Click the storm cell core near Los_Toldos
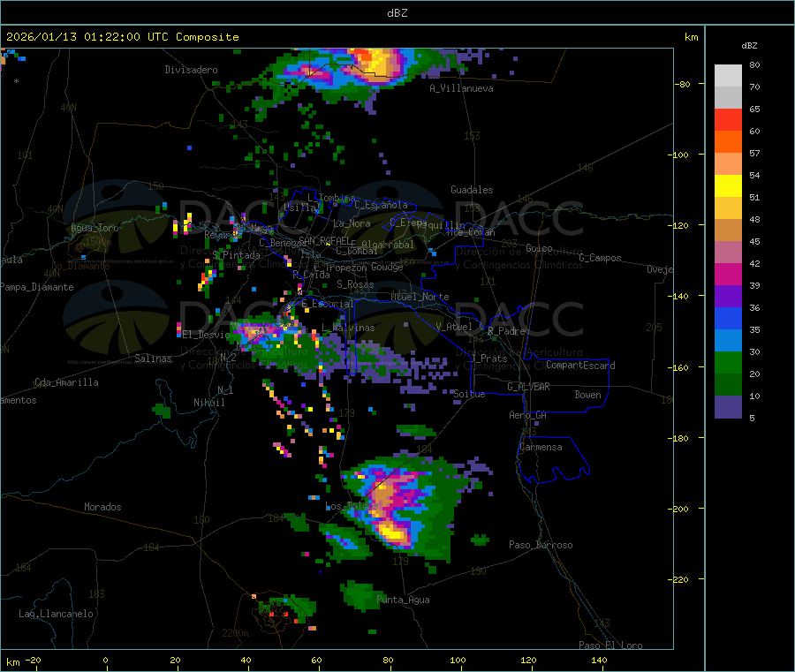The image size is (795, 672). coord(393,532)
